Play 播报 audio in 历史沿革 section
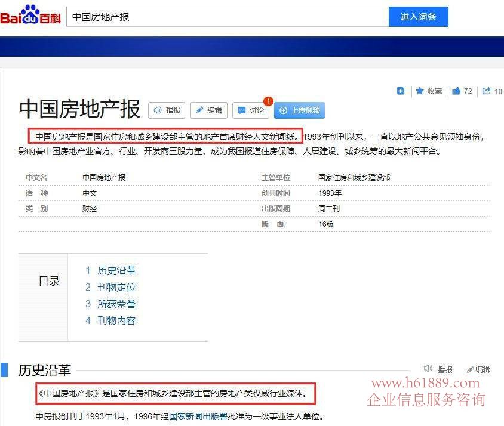Screen dimensions: 504x426 tap(438, 369)
